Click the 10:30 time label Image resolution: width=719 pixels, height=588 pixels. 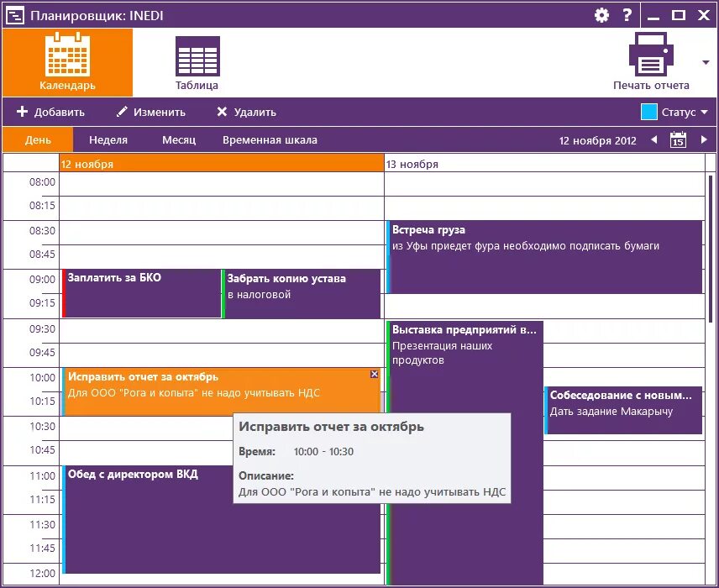(x=42, y=427)
